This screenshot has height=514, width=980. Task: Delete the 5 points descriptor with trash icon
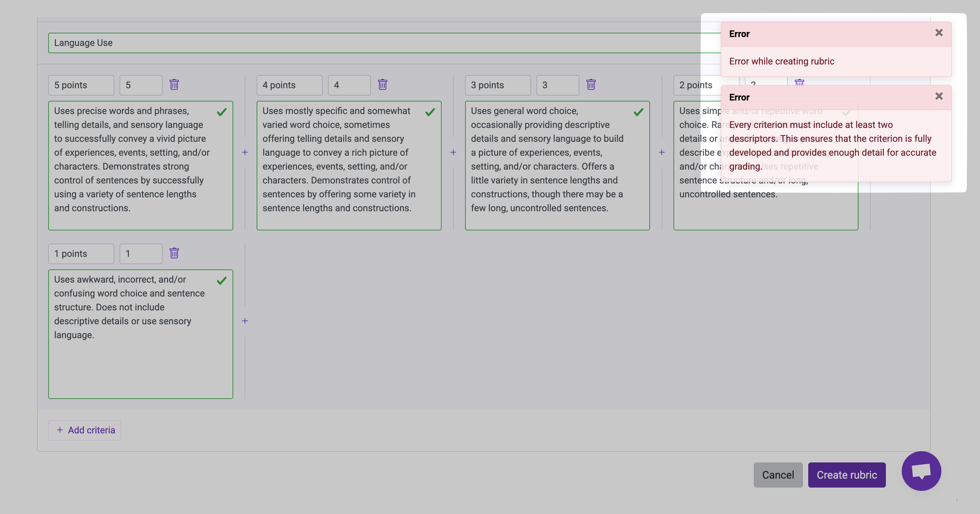coord(174,85)
